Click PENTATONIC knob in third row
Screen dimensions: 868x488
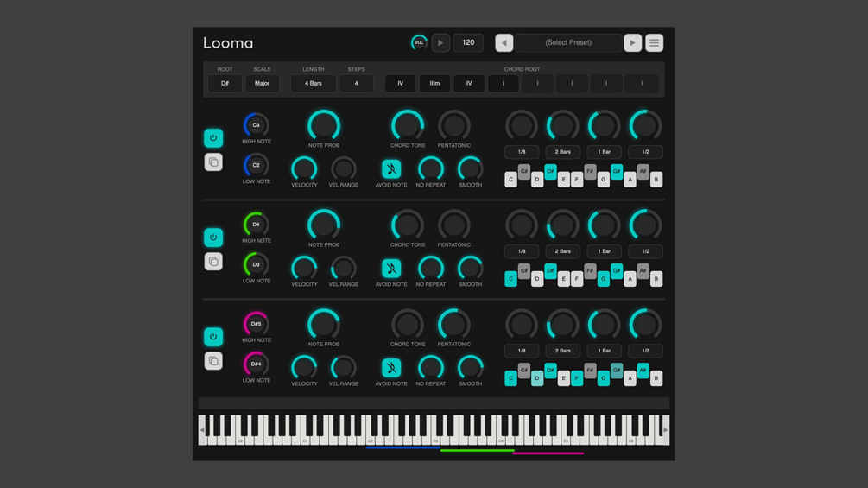click(x=454, y=324)
